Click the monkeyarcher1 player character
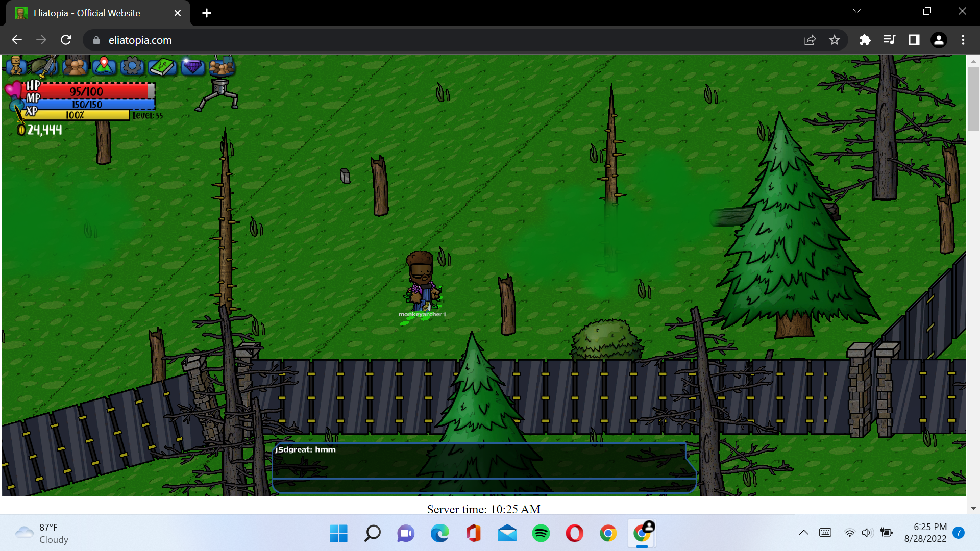 (x=422, y=282)
